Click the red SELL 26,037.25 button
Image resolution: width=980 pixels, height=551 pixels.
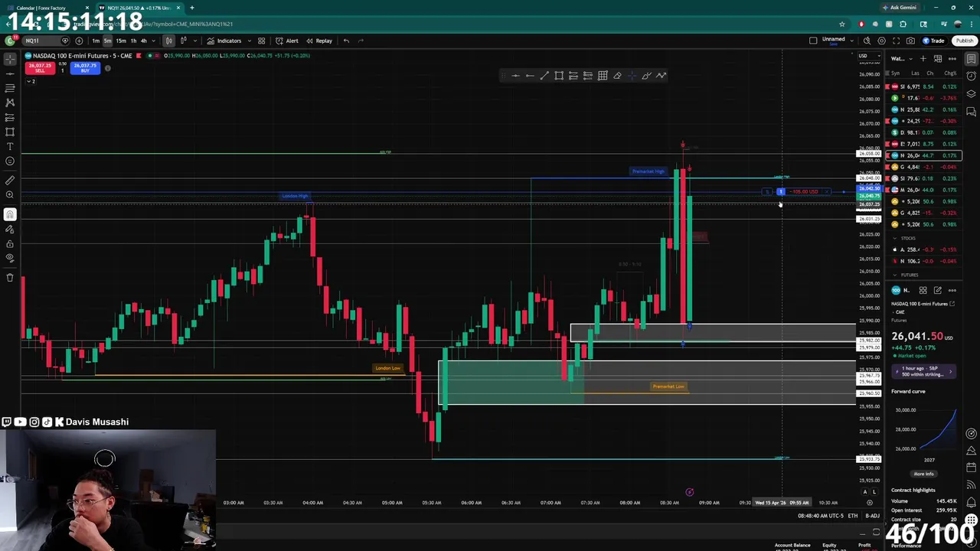tap(40, 68)
